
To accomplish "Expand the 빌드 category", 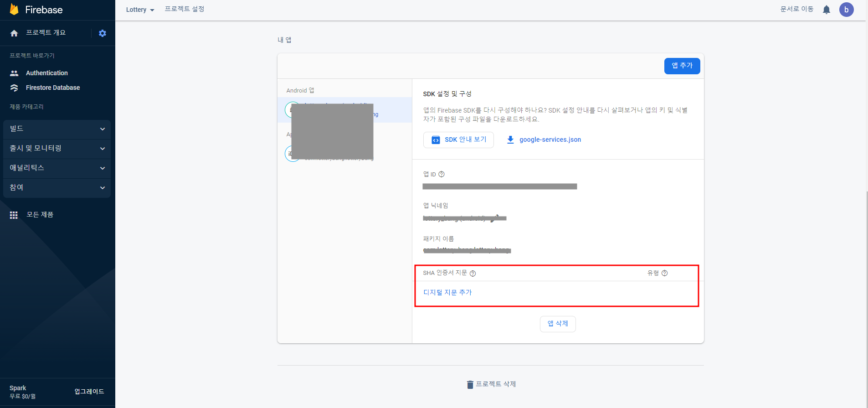I will 57,129.
